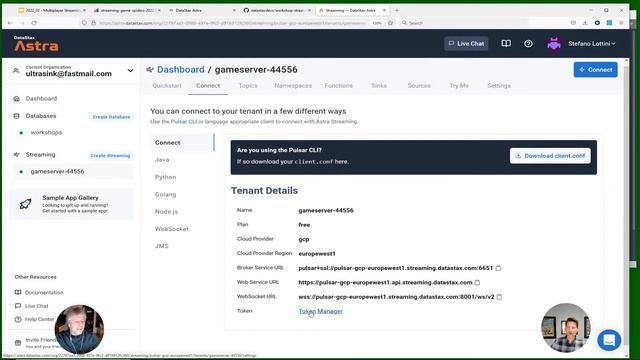Open the documentation book icon in header
This screenshot has height=360, width=640.
pyautogui.click(x=506, y=43)
